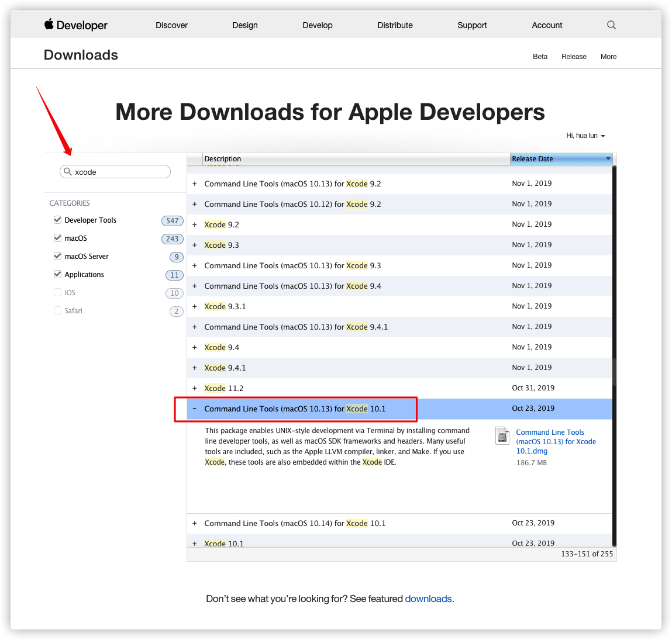Open the Discover menu
The height and width of the screenshot is (640, 672).
click(171, 25)
